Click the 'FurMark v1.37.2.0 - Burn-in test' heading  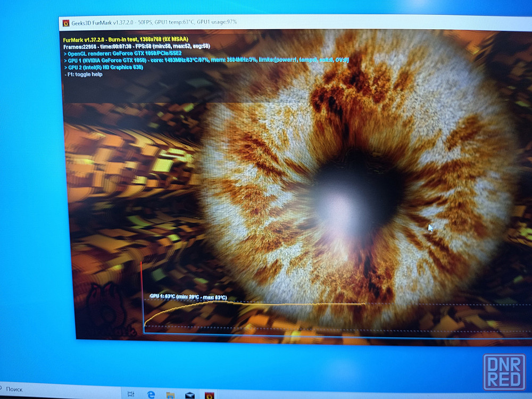(126, 39)
